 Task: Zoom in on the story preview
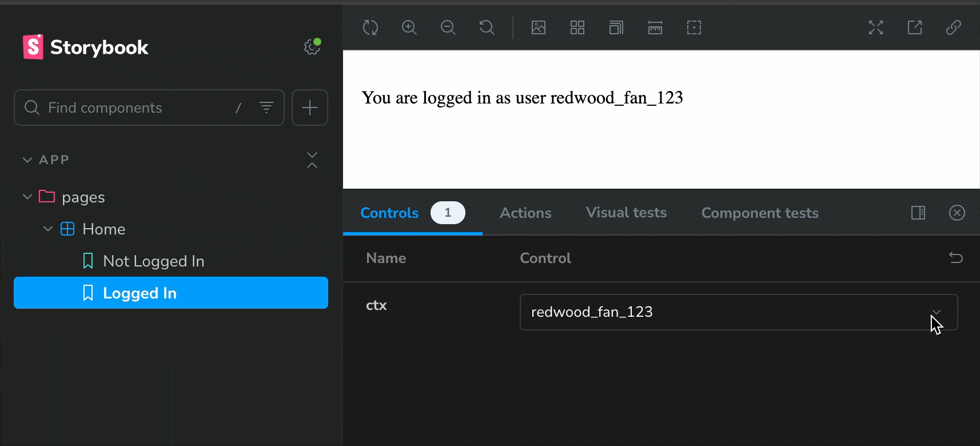click(409, 27)
